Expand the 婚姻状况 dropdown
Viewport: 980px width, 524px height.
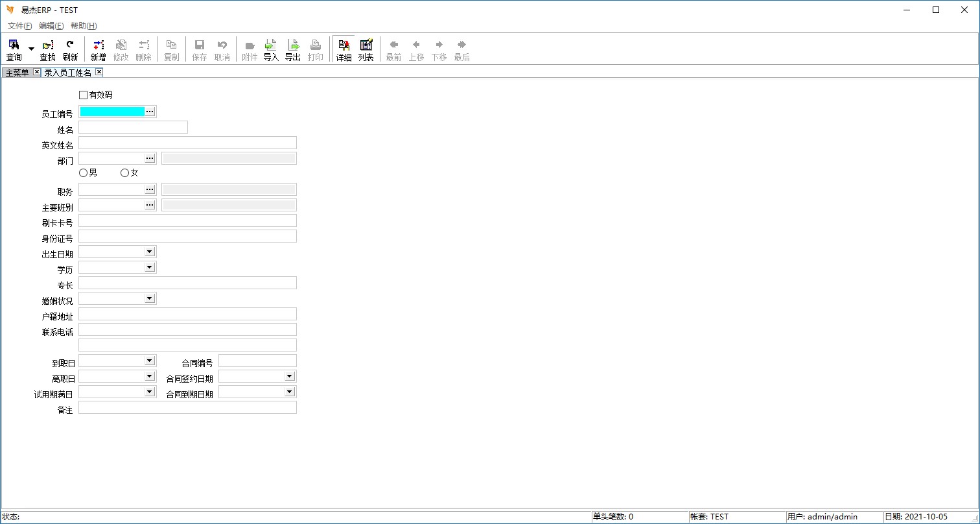coord(149,298)
